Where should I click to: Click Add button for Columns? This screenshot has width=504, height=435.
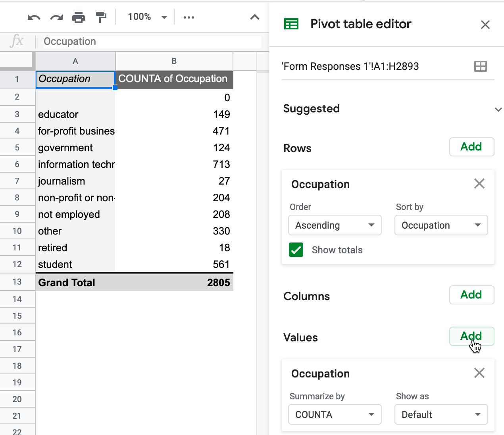471,295
